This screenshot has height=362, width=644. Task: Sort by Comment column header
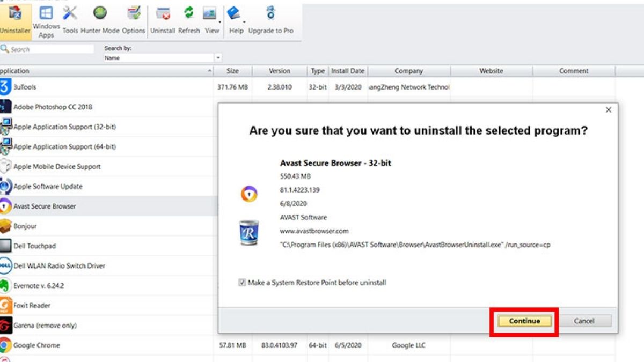574,71
